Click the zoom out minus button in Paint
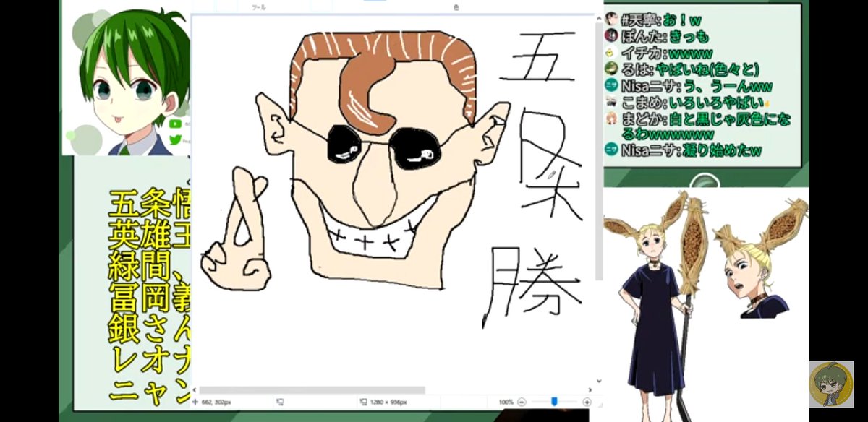This screenshot has height=422, width=868. tap(522, 402)
